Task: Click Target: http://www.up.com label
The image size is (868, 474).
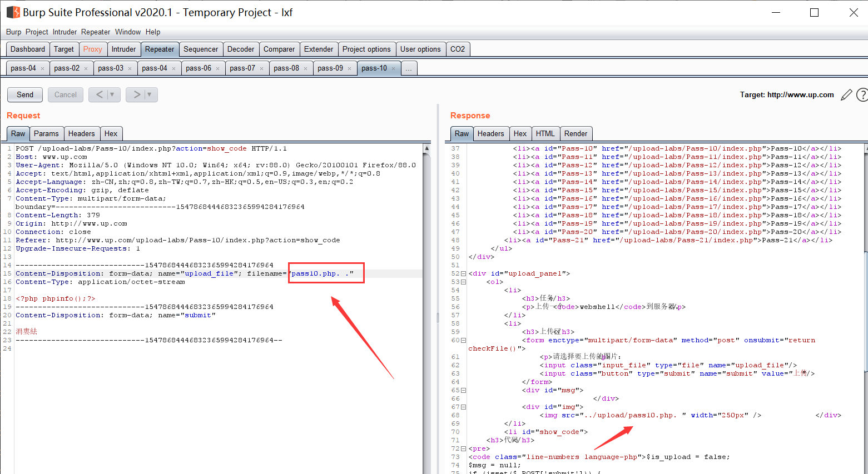Action: point(787,95)
